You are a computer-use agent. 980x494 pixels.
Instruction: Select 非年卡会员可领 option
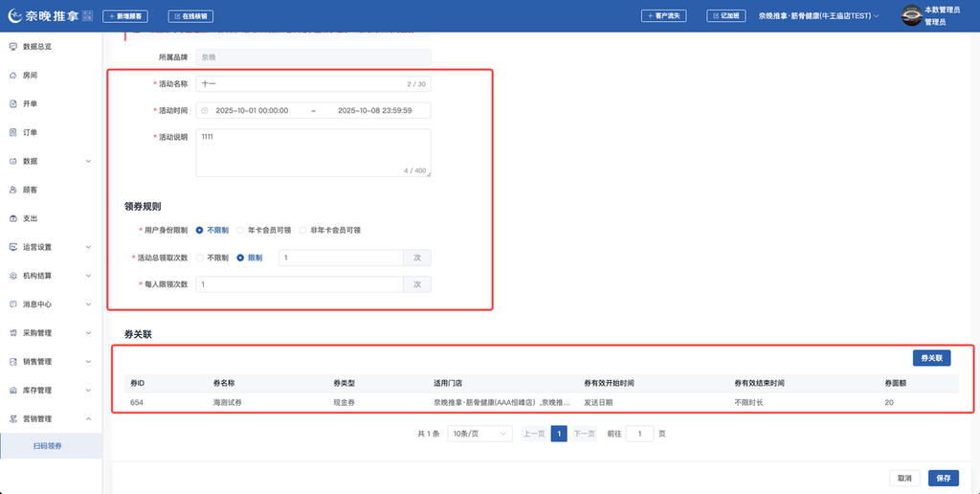[329, 230]
